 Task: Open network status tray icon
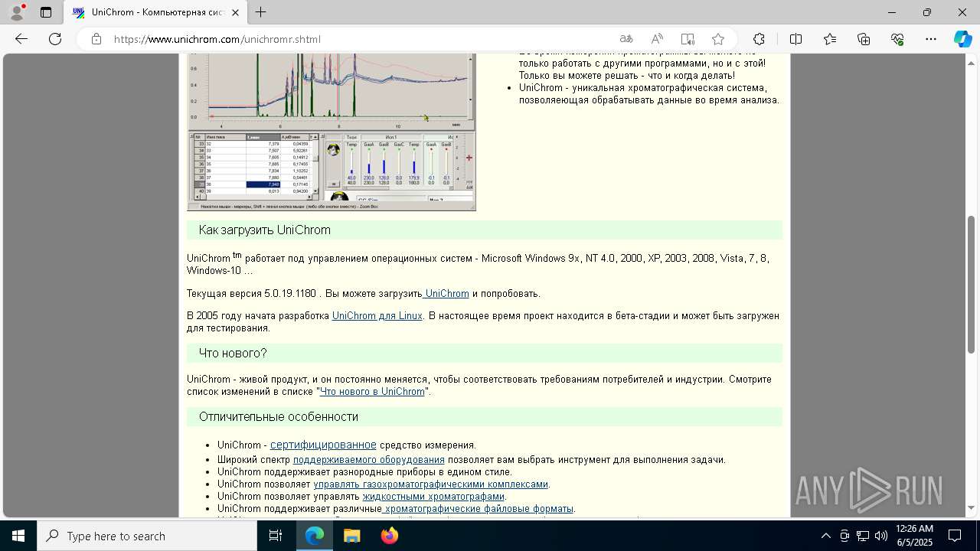tap(863, 536)
